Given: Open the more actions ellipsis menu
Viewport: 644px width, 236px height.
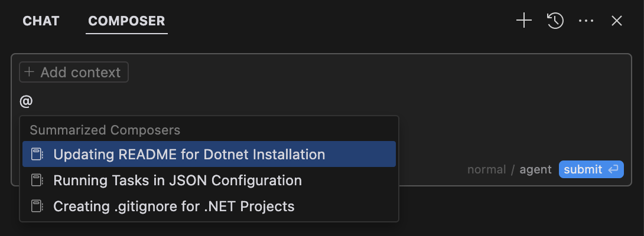Looking at the screenshot, I should pyautogui.click(x=586, y=21).
